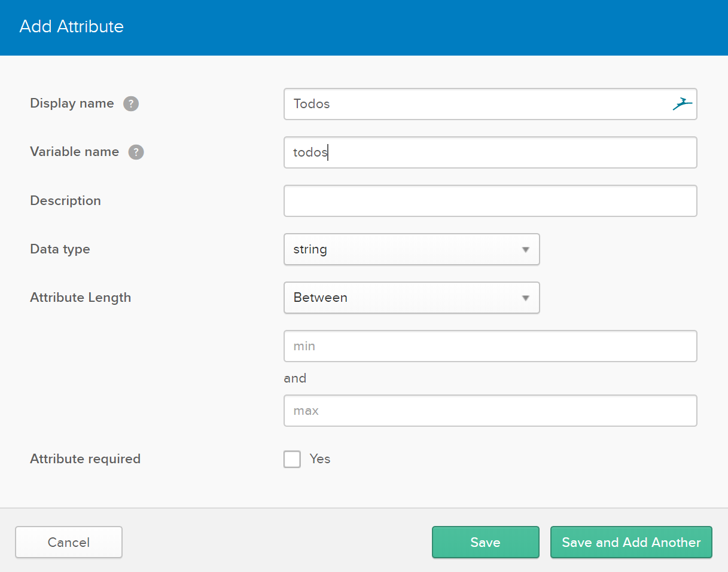Expand the Attribute Length dropdown set to Between
Image resolution: width=728 pixels, height=572 pixels.
[x=412, y=298]
